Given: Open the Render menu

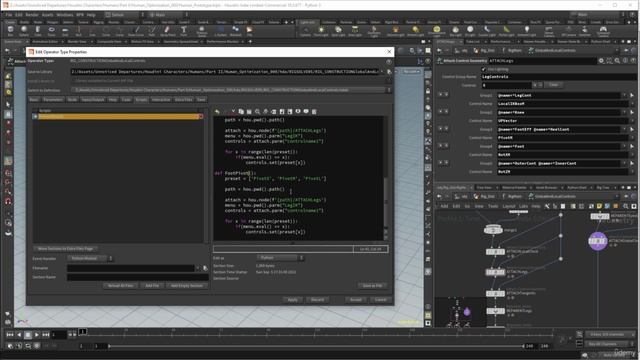Looking at the screenshot, I should click(32, 15).
